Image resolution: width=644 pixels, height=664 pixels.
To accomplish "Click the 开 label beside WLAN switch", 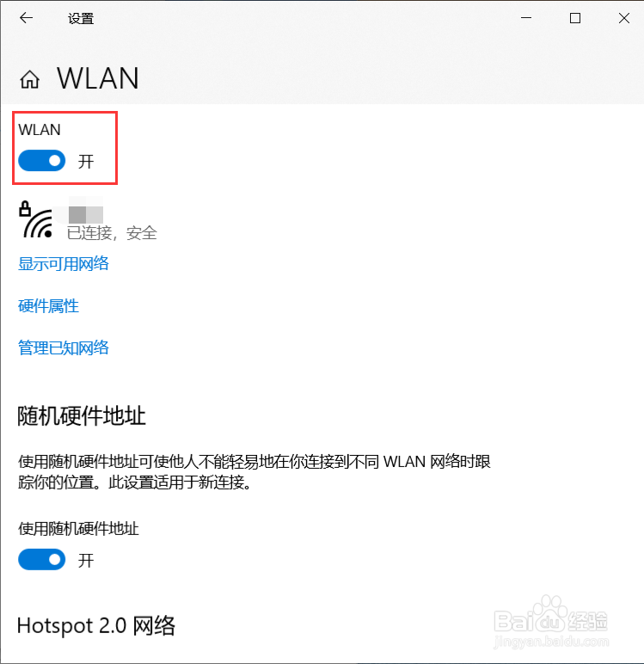I will click(x=85, y=162).
